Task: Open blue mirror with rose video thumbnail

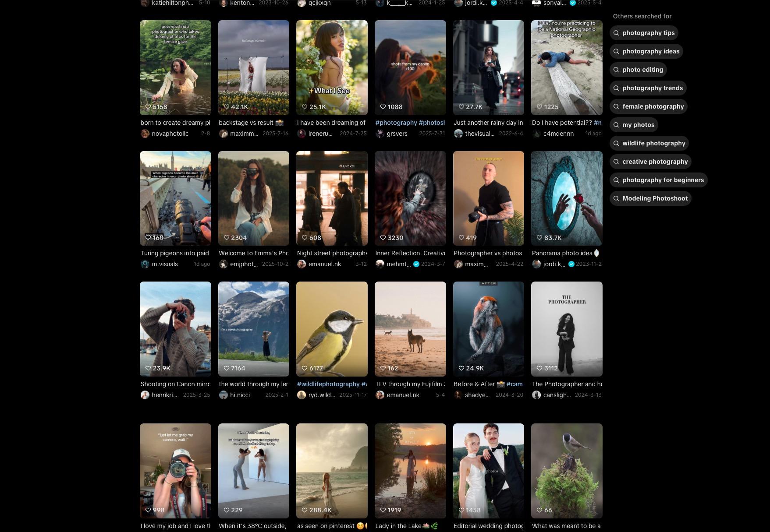Action: pos(567,198)
